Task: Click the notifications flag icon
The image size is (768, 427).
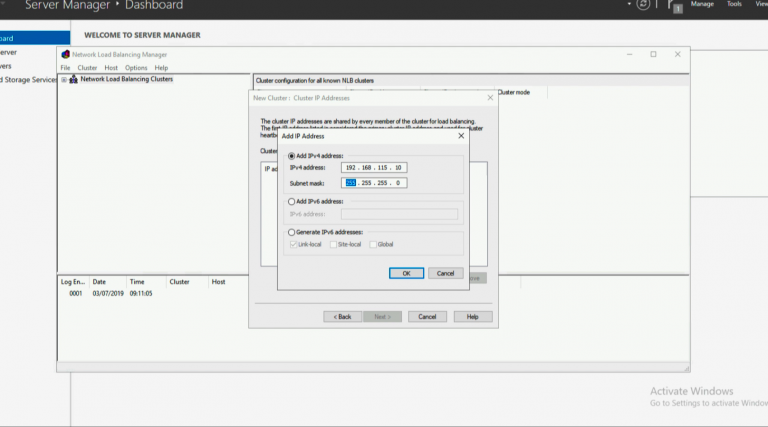Action: [x=674, y=6]
